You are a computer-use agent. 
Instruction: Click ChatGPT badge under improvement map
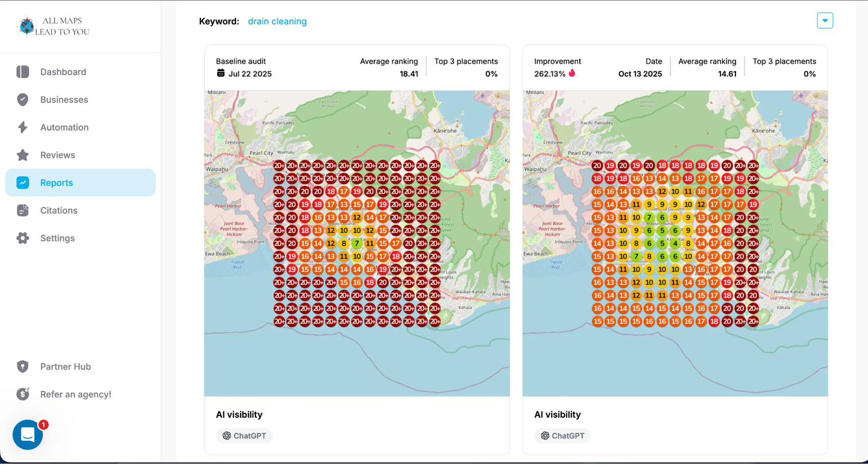(x=562, y=436)
